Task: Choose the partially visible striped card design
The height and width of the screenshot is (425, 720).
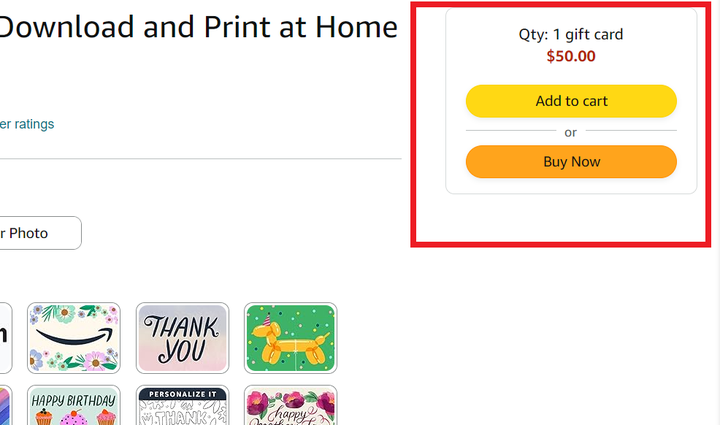Action: 5,405
